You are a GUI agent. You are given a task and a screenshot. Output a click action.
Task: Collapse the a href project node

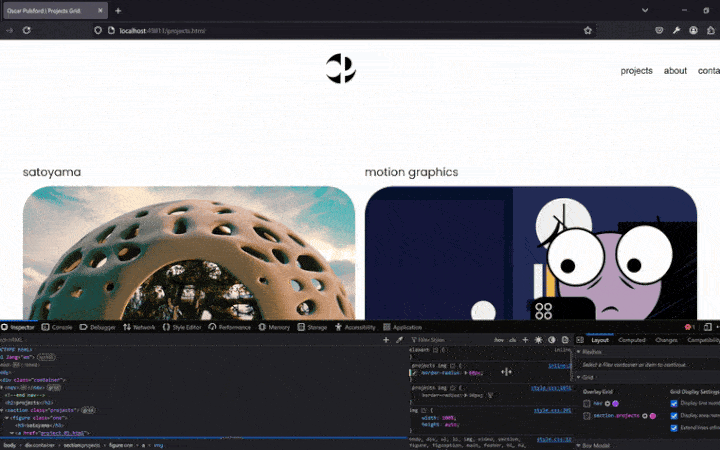[11, 433]
